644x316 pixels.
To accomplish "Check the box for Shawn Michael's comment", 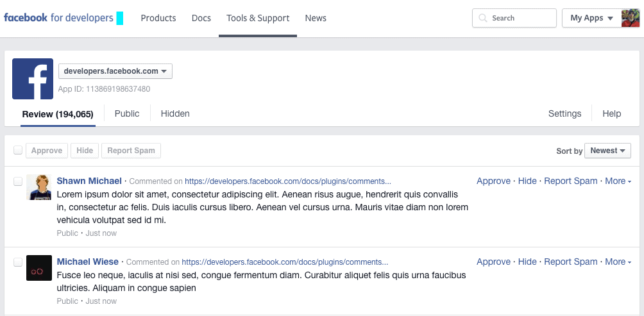I will click(x=18, y=181).
